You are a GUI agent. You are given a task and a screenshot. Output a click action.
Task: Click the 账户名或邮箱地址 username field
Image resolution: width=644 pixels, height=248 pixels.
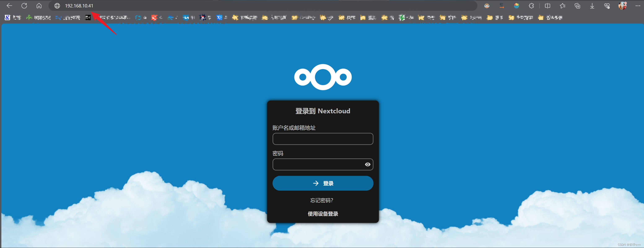click(323, 139)
